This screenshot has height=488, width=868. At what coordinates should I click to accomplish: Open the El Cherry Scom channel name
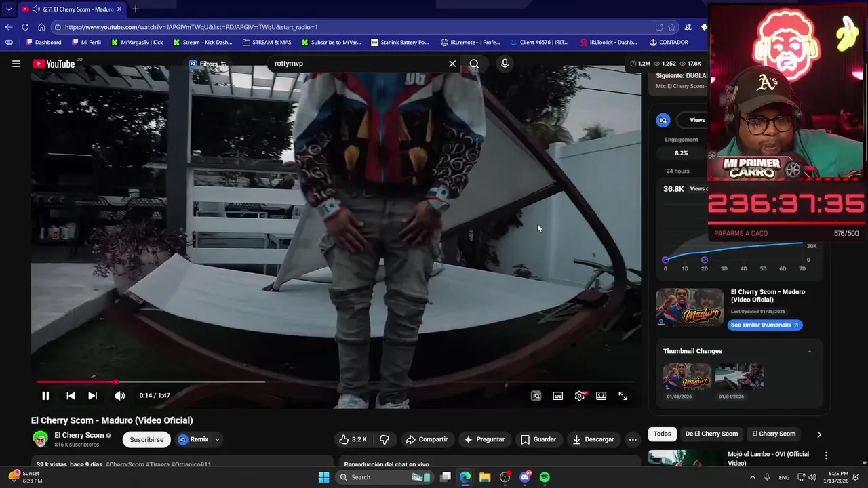79,435
